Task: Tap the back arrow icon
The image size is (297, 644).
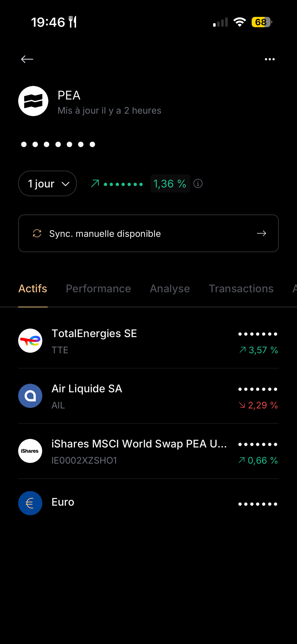Action: tap(27, 59)
